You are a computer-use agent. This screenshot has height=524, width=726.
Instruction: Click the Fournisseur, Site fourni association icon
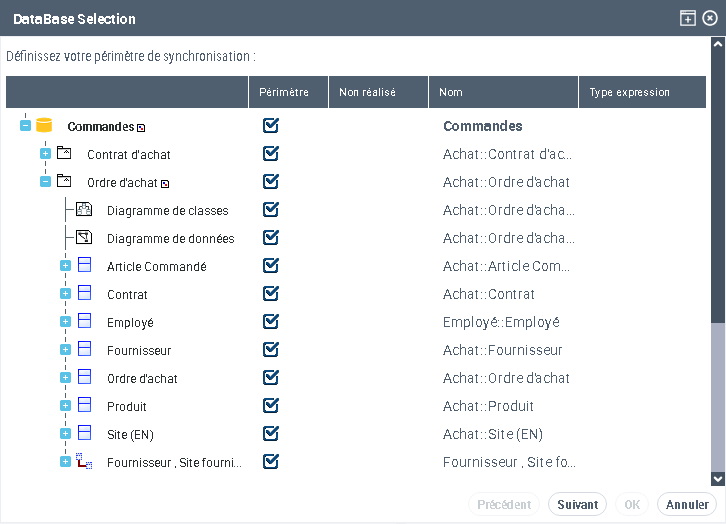85,462
